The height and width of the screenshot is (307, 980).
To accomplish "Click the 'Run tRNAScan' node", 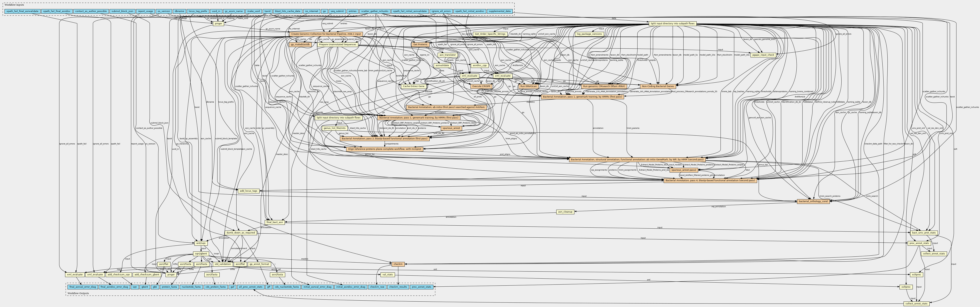I will (529, 86).
